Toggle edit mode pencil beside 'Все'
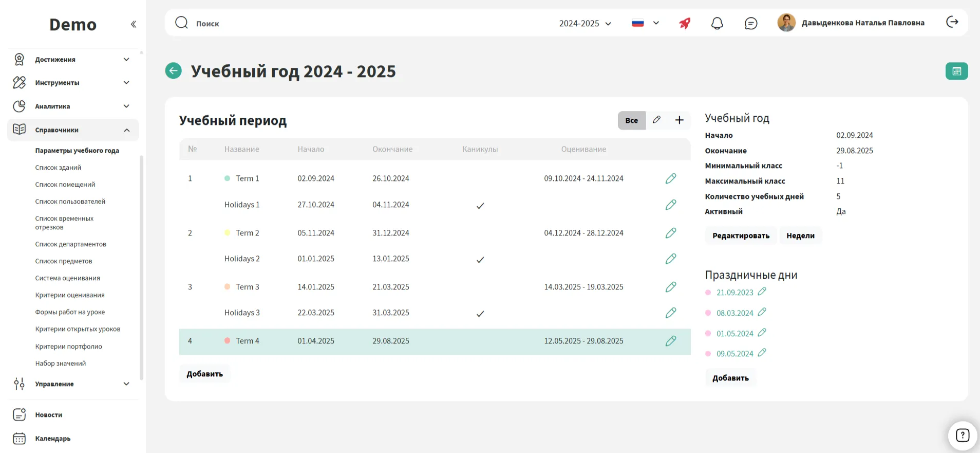 click(656, 120)
